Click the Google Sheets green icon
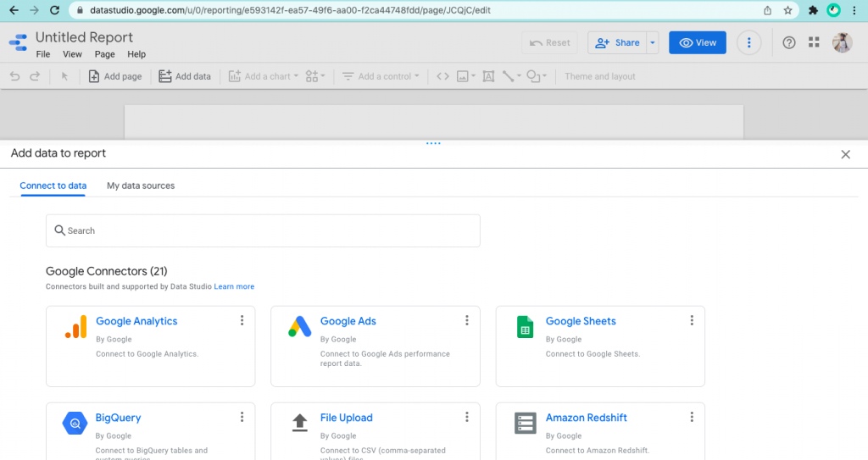This screenshot has width=868, height=460. 525,327
